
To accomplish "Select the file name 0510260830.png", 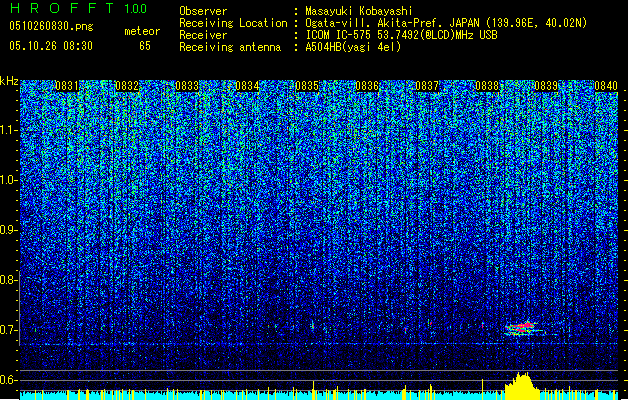I will tap(51, 27).
